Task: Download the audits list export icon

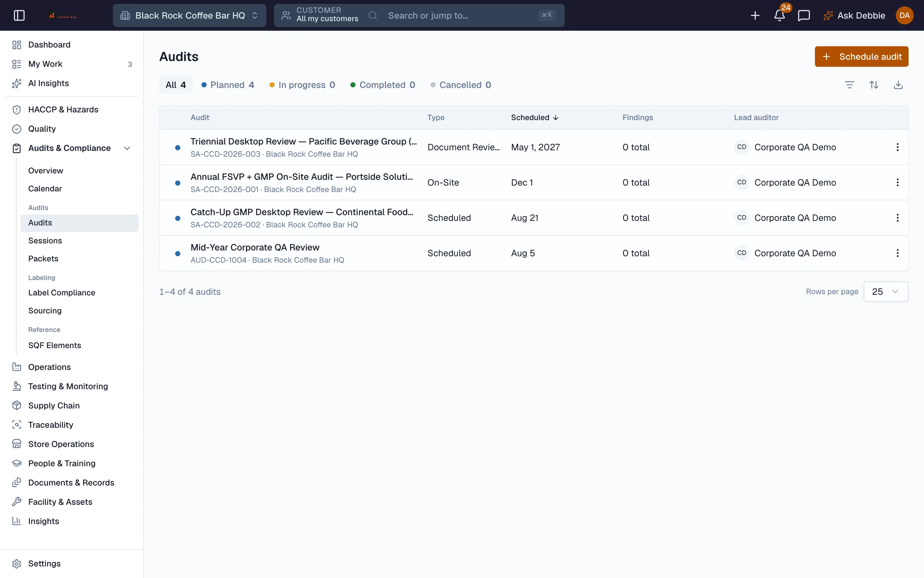Action: tap(898, 85)
